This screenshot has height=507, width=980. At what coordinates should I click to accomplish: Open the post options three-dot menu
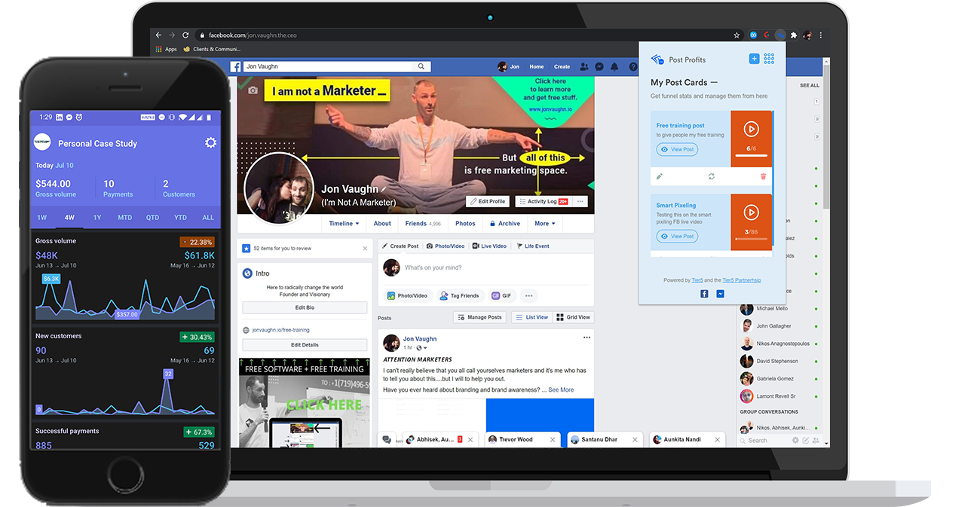[x=586, y=337]
